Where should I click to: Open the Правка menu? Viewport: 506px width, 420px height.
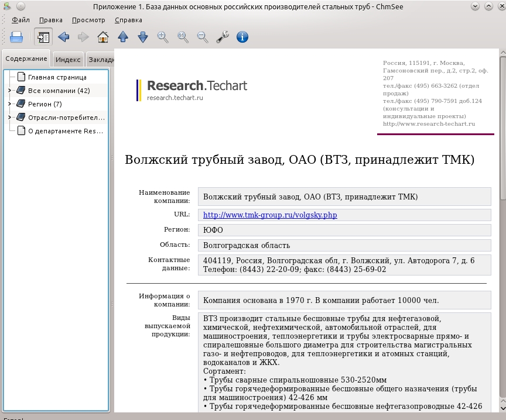pos(51,20)
